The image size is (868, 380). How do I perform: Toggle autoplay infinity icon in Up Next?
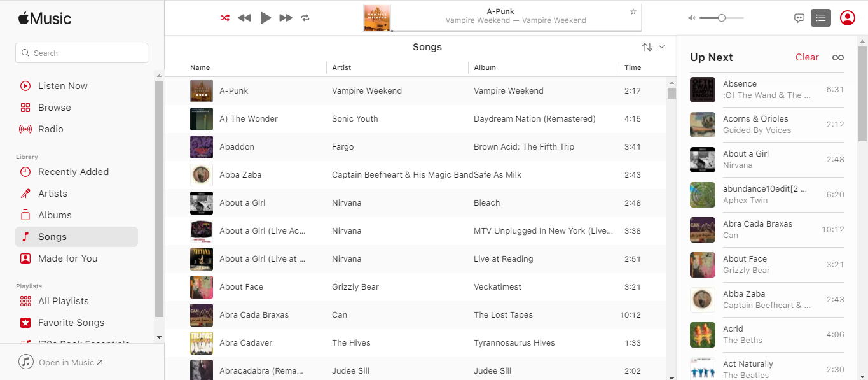[x=838, y=57]
